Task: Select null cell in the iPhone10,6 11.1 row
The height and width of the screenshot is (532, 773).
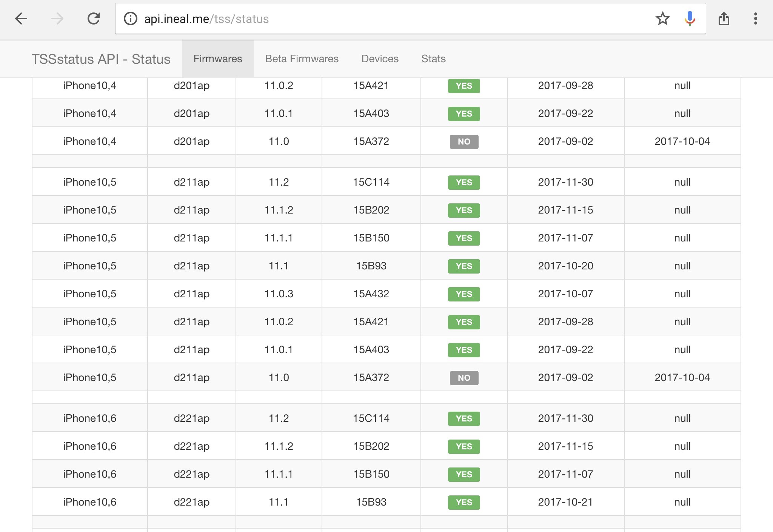Action: 682,502
